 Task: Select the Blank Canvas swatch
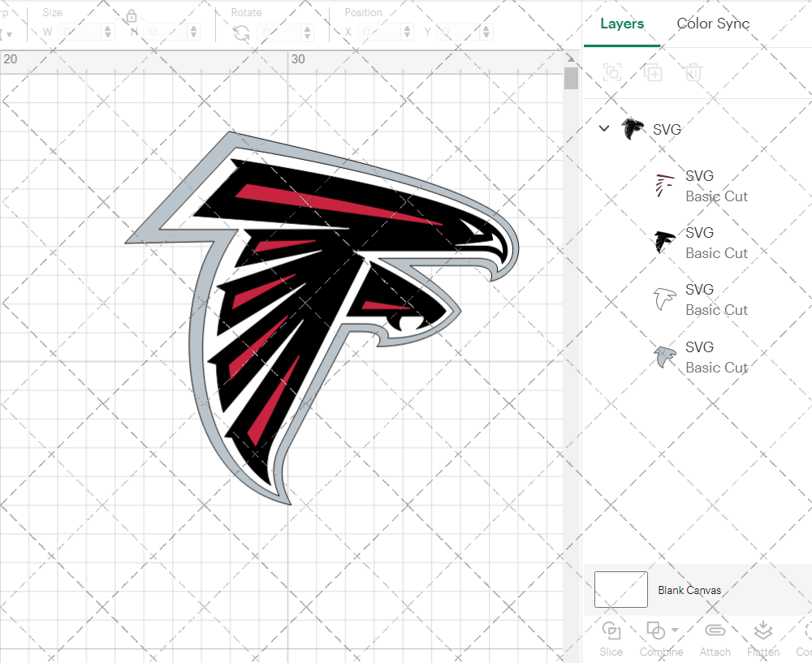tap(621, 589)
